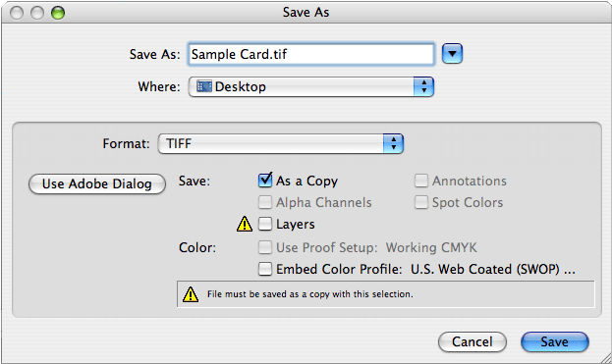Image resolution: width=612 pixels, height=364 pixels.
Task: Toggle the Annotations checkbox
Action: tap(421, 181)
